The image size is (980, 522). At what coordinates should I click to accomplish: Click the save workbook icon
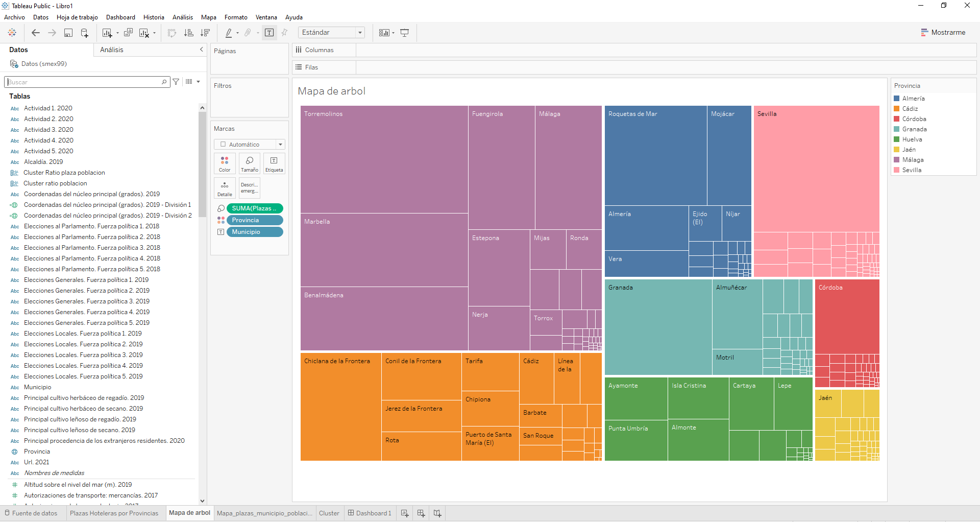pyautogui.click(x=68, y=32)
